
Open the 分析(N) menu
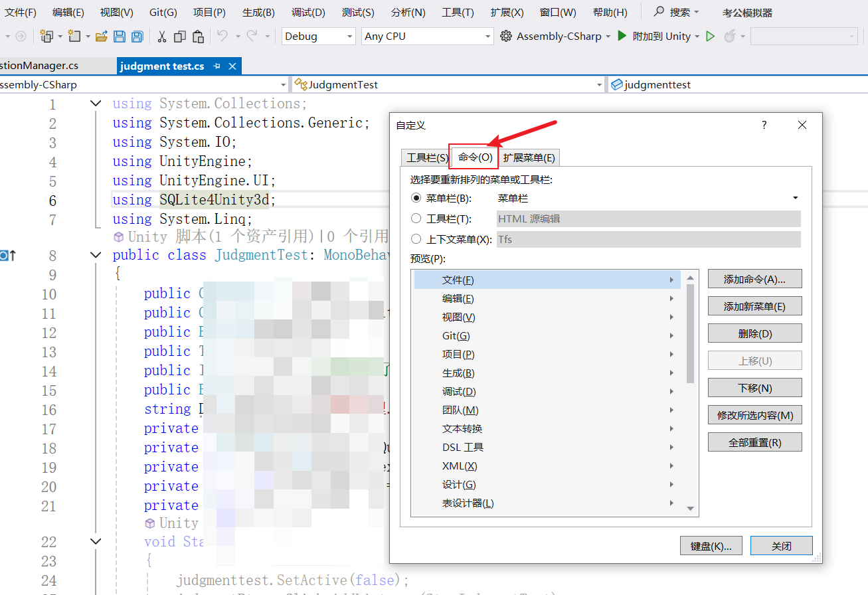point(408,12)
